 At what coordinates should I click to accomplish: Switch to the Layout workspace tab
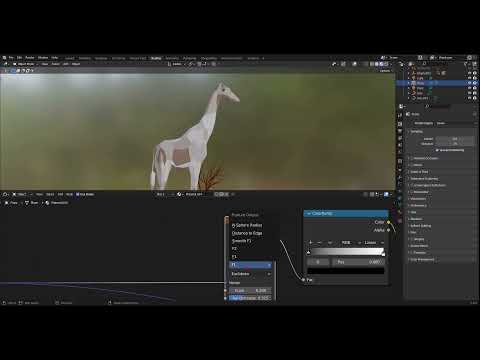69,58
